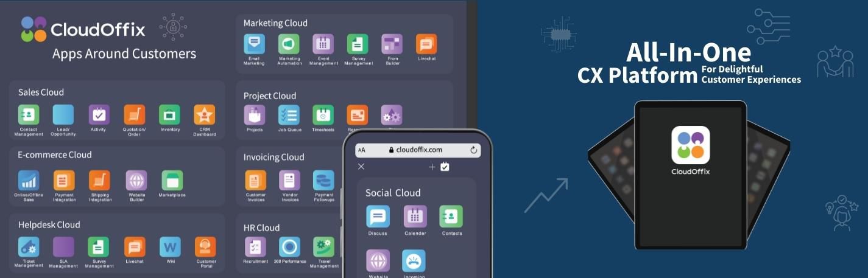Open Contact Management in Sales Cloud
Screen dimensions: 868x278
pyautogui.click(x=29, y=115)
